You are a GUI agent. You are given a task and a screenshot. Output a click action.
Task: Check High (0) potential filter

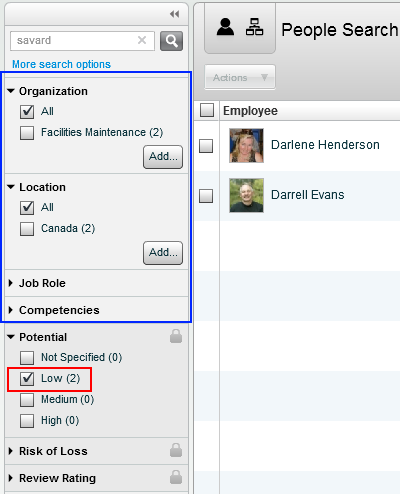tap(27, 421)
